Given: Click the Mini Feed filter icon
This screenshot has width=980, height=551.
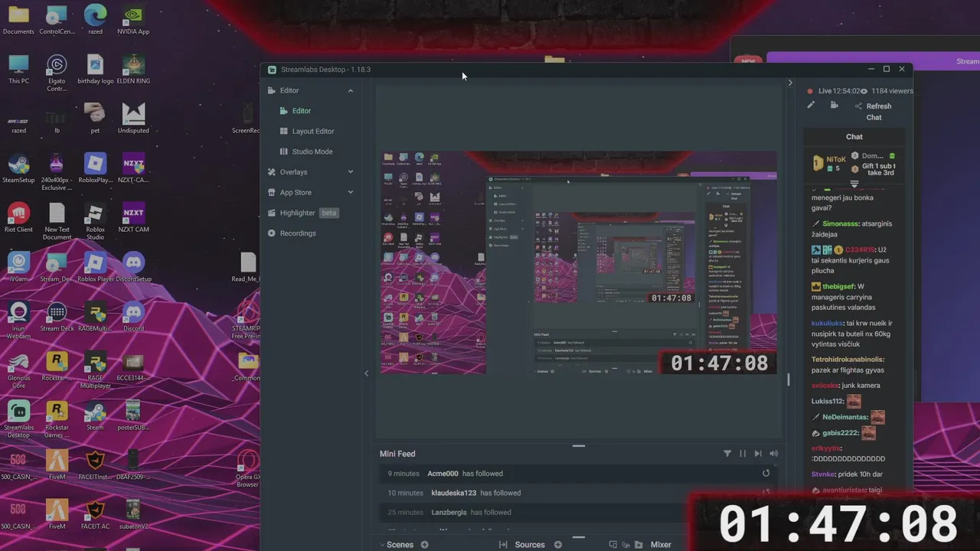Looking at the screenshot, I should [x=727, y=454].
